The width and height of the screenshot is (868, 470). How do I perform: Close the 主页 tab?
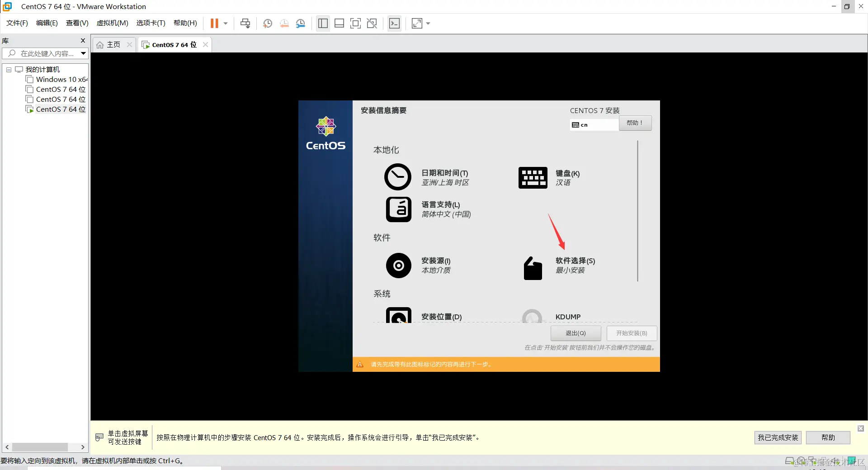point(129,44)
